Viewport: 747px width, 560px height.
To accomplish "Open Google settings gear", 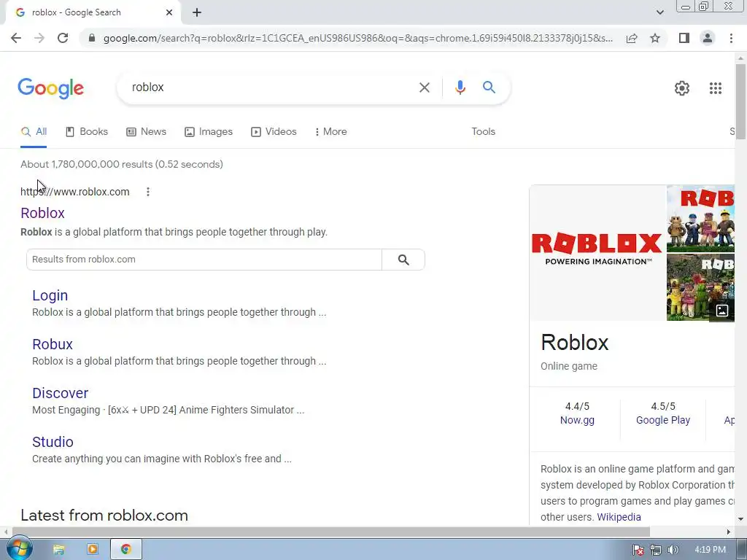I will pos(682,88).
